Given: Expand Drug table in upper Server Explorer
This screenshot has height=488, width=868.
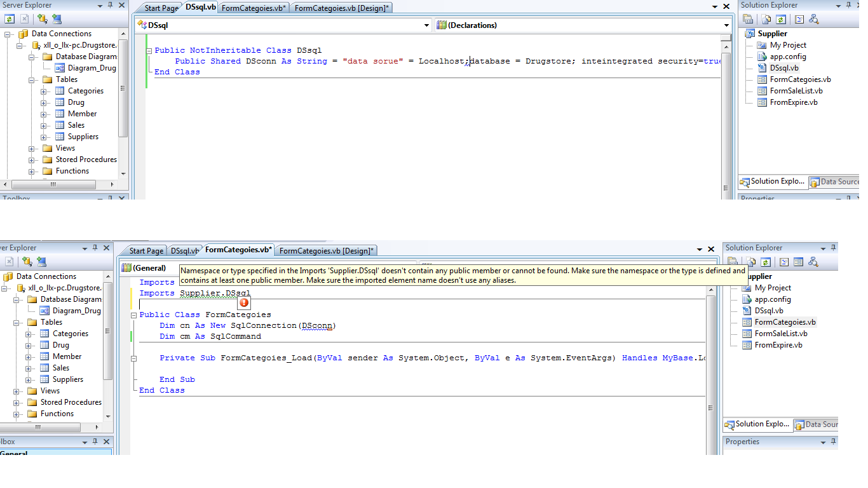Looking at the screenshot, I should click(x=44, y=102).
